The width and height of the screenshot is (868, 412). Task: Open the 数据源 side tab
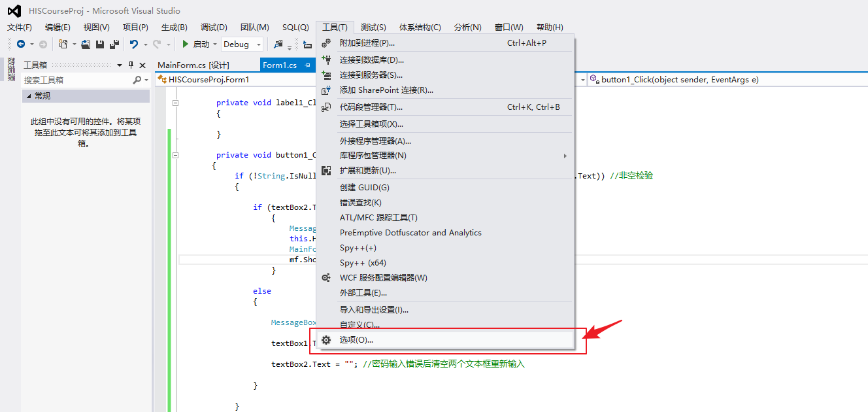click(11, 69)
